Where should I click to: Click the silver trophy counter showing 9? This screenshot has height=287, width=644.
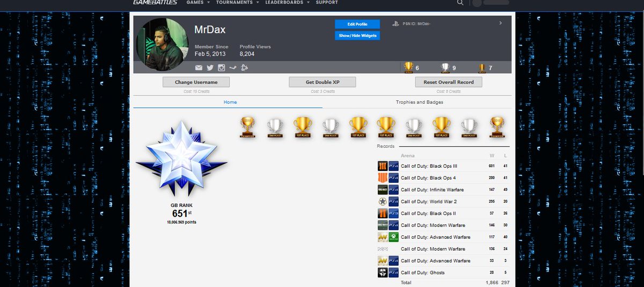click(x=449, y=68)
